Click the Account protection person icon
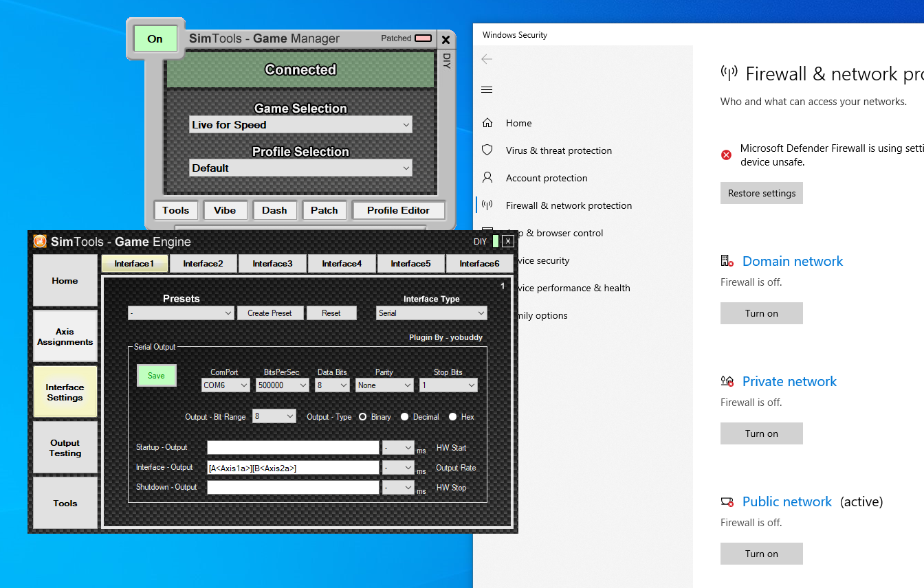Image resolution: width=924 pixels, height=588 pixels. tap(487, 178)
